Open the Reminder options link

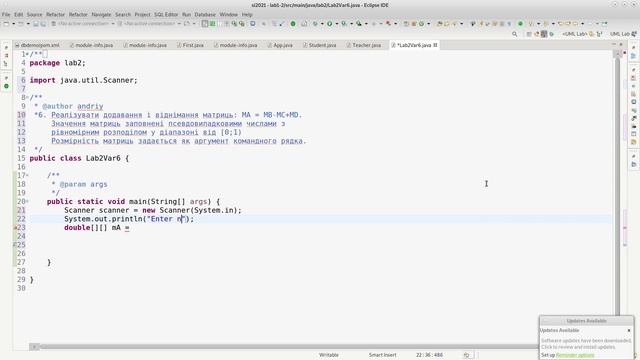(575, 355)
